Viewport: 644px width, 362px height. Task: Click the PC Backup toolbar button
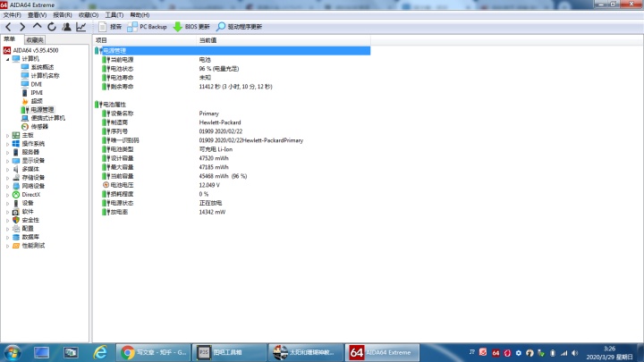(147, 27)
